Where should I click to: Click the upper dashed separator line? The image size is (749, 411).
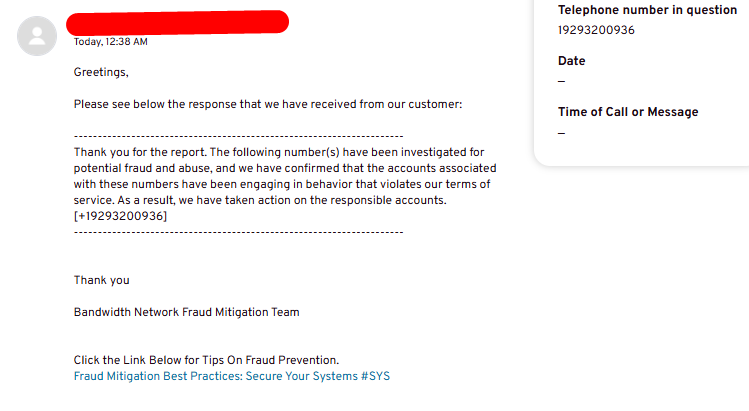pyautogui.click(x=238, y=136)
